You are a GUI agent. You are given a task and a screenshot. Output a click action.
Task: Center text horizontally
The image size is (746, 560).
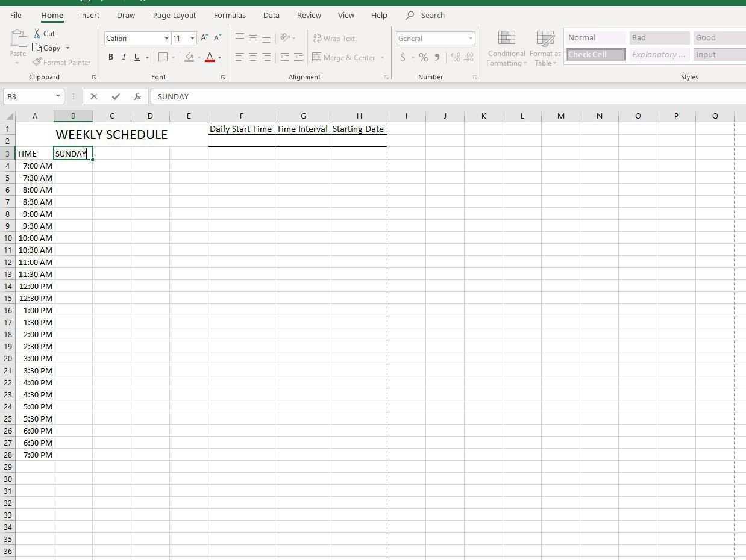(x=253, y=57)
